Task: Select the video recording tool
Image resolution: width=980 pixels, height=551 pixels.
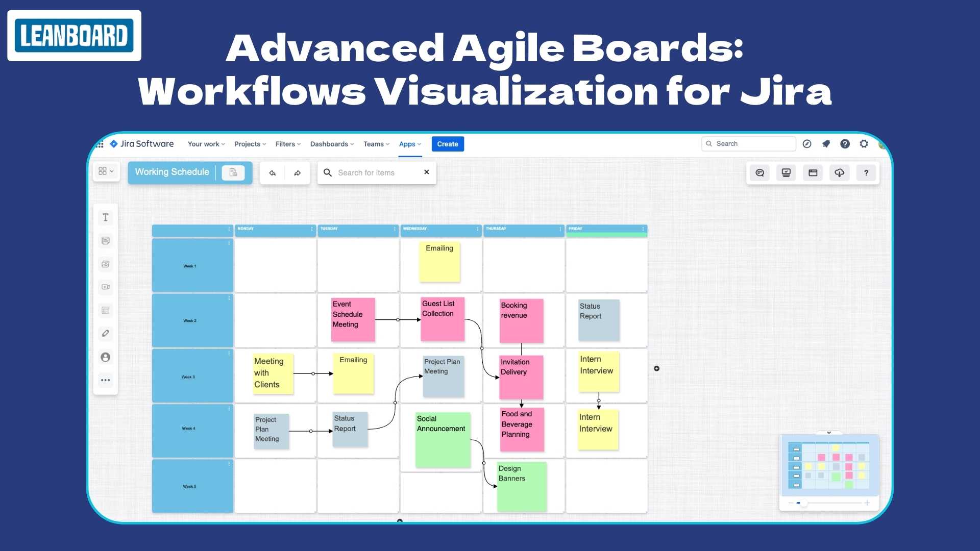Action: pos(105,287)
